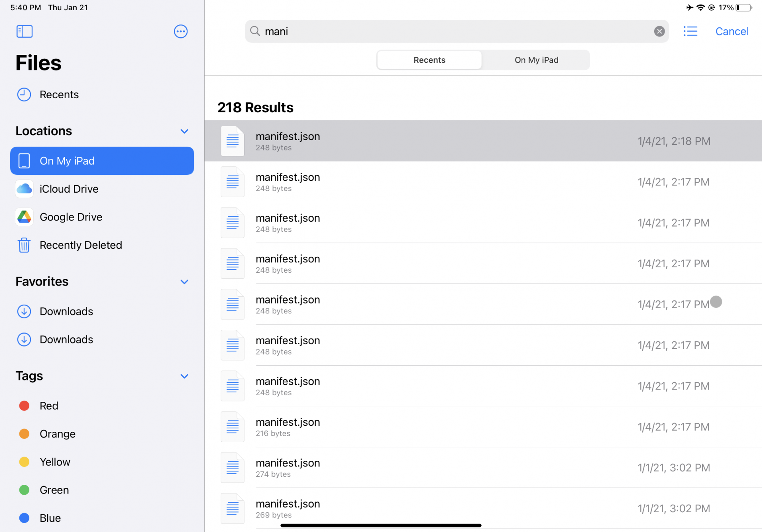The width and height of the screenshot is (762, 532).
Task: Select On My iPad in sidebar
Action: (102, 161)
